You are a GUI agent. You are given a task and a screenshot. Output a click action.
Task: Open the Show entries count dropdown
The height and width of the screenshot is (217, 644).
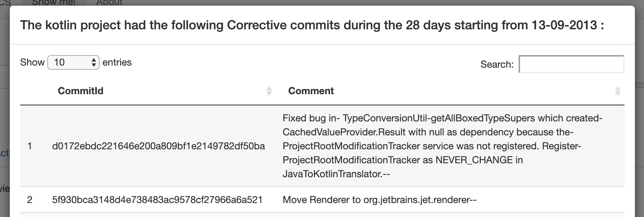point(73,62)
